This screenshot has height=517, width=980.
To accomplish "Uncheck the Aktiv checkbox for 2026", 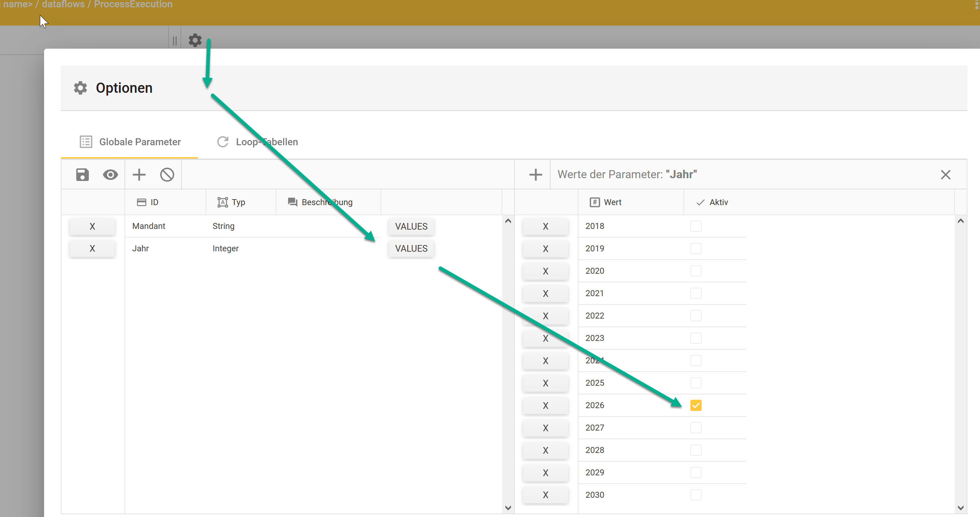I will 695,405.
